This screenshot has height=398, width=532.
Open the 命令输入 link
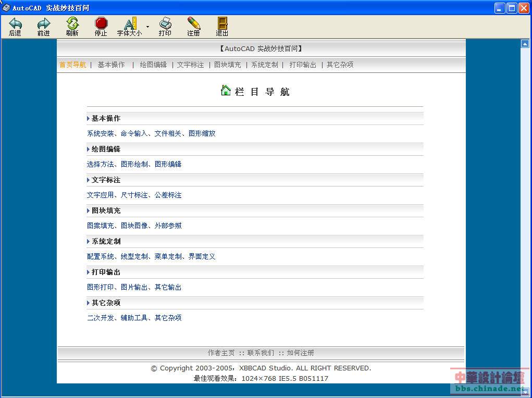pos(134,134)
